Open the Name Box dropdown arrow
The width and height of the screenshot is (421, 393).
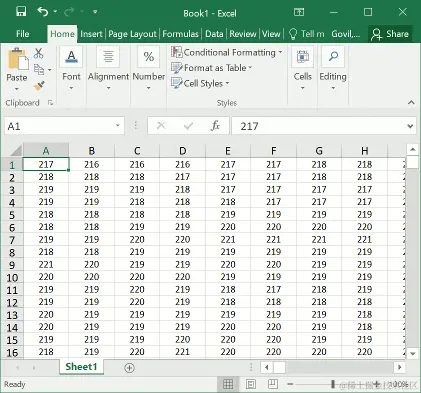tap(118, 126)
